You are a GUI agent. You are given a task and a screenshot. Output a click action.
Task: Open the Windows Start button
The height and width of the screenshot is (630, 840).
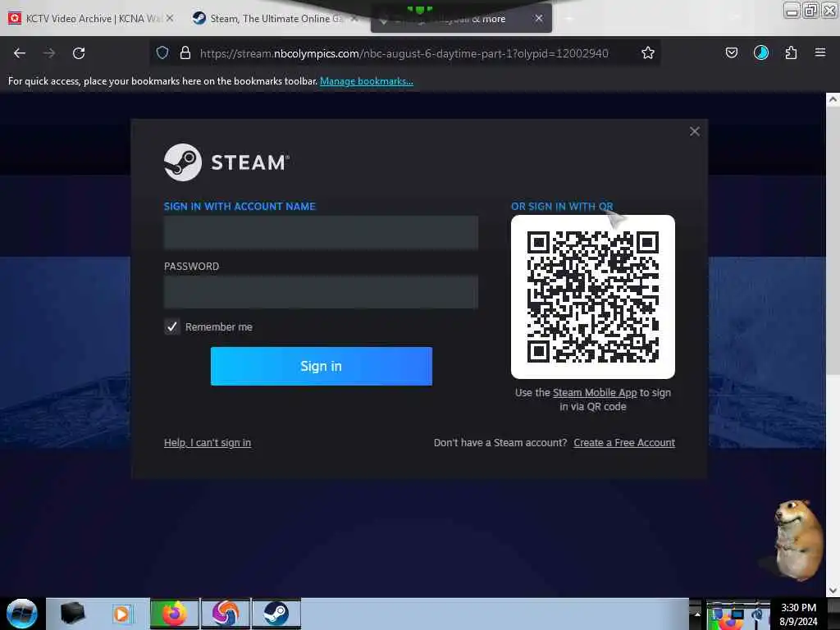tap(22, 614)
